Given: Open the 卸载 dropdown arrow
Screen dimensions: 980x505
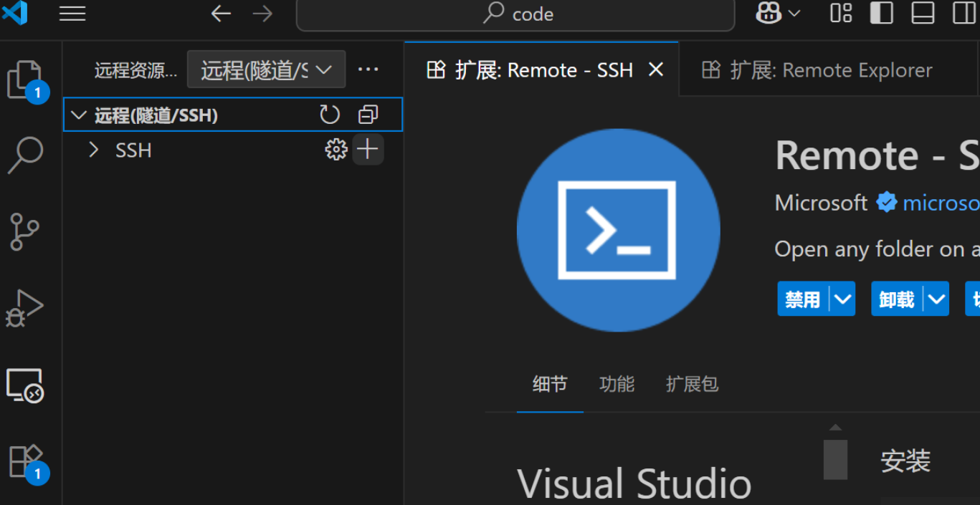Looking at the screenshot, I should point(936,299).
